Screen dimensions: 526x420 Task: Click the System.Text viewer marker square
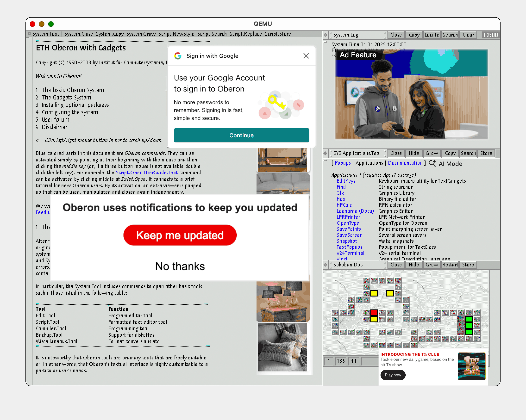click(29, 34)
